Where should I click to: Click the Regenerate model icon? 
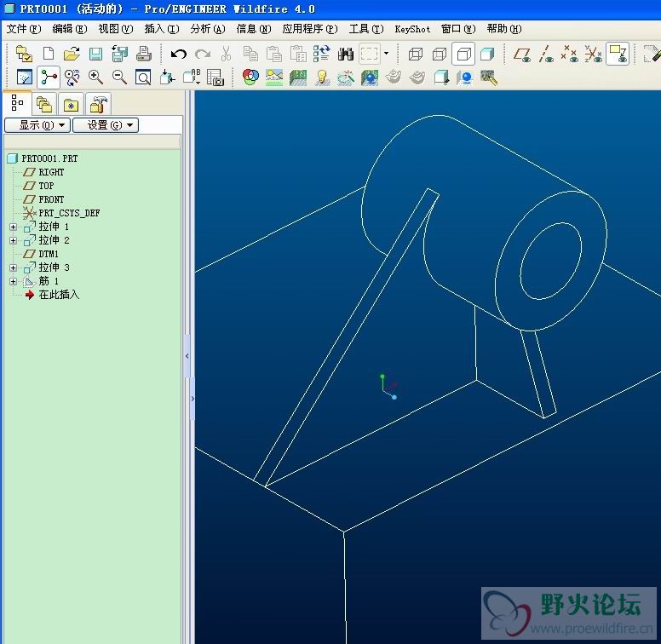tap(322, 54)
